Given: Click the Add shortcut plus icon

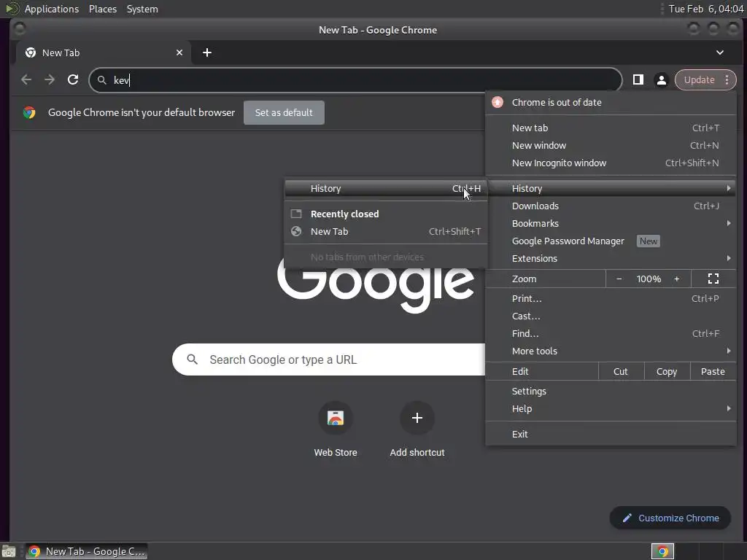Looking at the screenshot, I should [x=417, y=418].
